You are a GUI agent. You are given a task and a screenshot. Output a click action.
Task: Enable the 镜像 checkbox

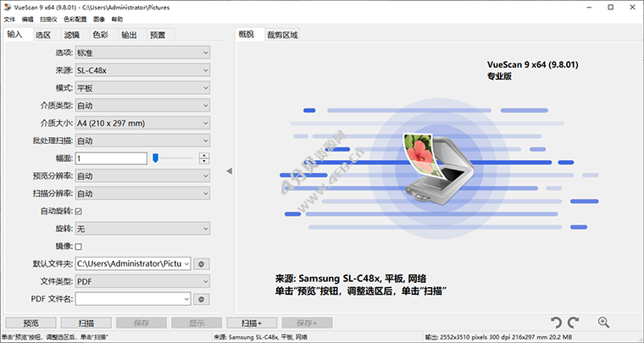click(x=79, y=246)
